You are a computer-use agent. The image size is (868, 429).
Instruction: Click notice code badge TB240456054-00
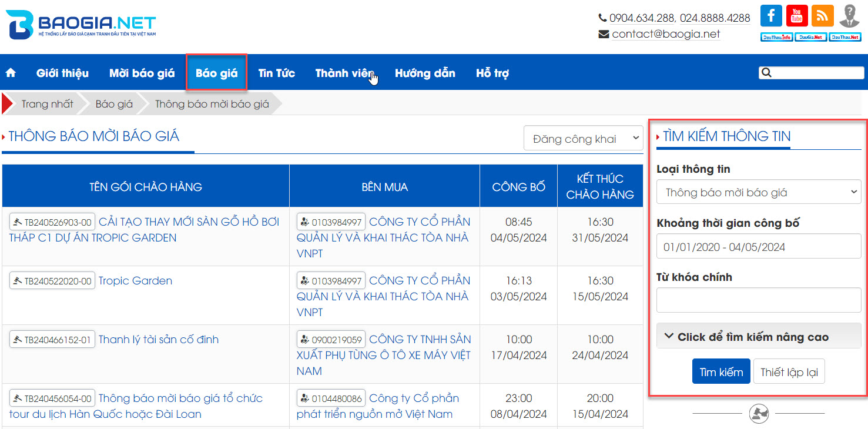[x=52, y=398]
